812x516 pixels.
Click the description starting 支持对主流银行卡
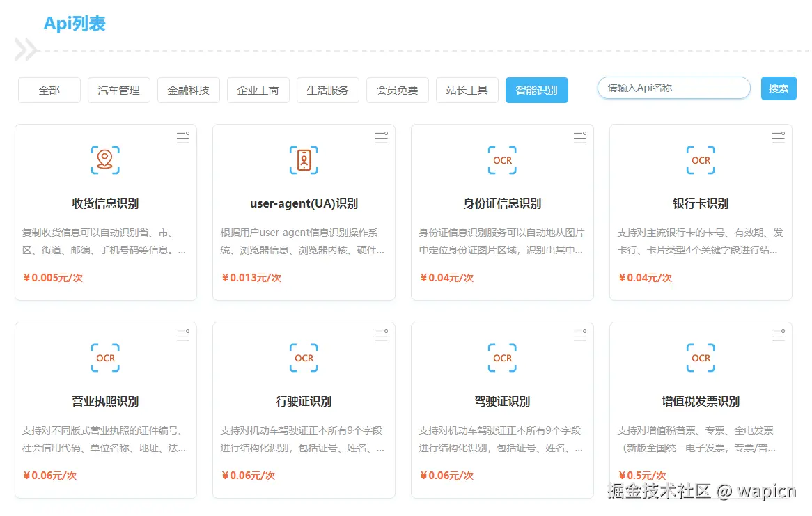click(x=700, y=242)
